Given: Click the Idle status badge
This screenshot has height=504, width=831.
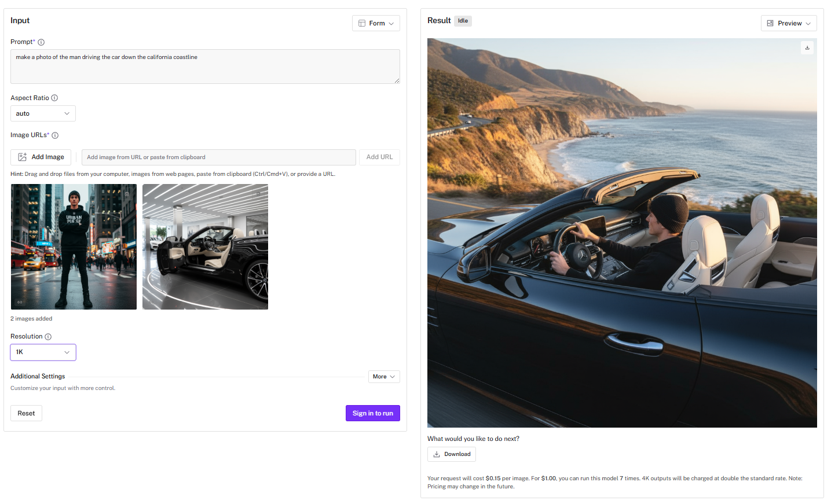Looking at the screenshot, I should [463, 21].
